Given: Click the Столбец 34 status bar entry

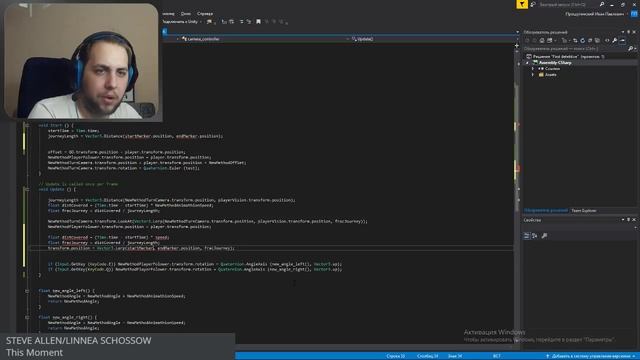Looking at the screenshot, I should pos(427,356).
